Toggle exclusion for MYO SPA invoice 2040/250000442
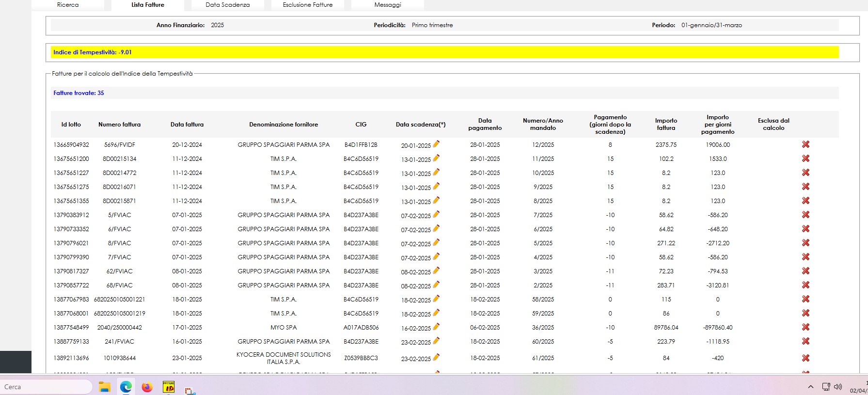 (x=805, y=327)
